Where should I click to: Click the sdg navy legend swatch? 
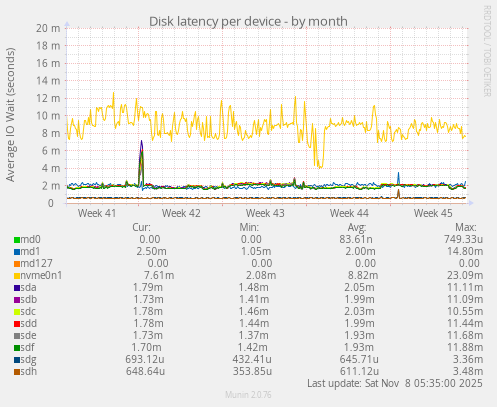[x=17, y=360]
